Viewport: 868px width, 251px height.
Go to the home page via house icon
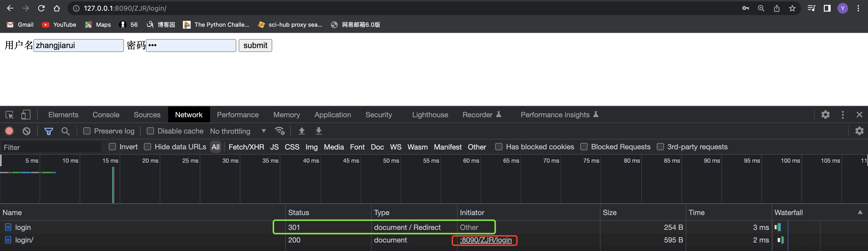(57, 8)
